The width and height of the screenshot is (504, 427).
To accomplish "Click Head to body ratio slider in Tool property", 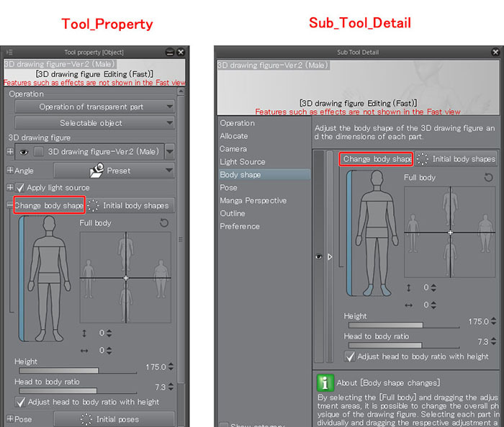I will coord(78,391).
